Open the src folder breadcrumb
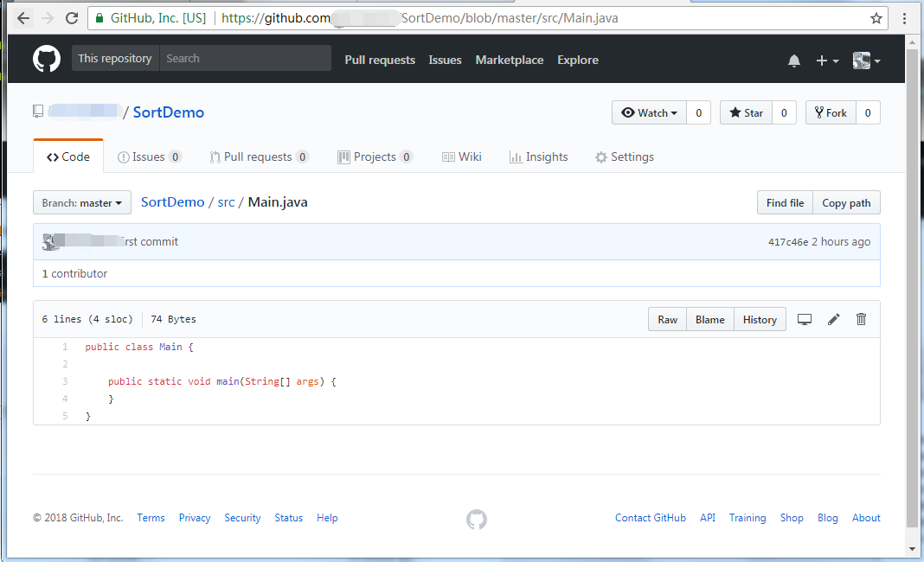 click(227, 202)
